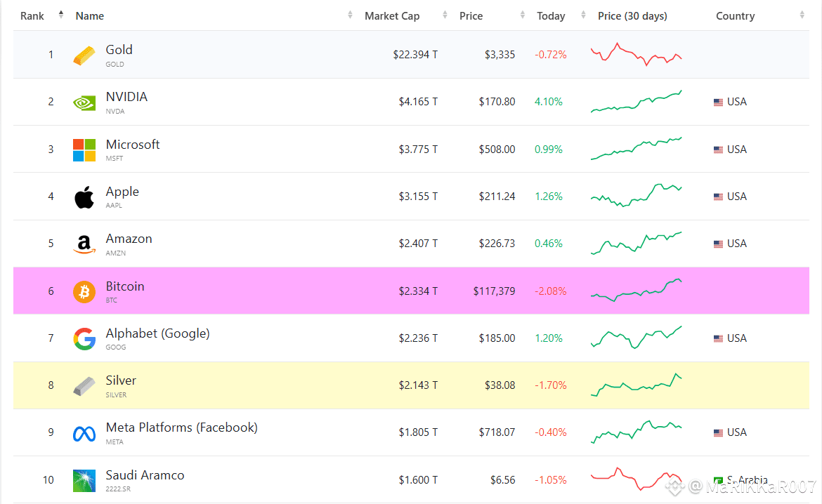Open the Alphabet (Google) link
This screenshot has width=822, height=504.
[158, 333]
